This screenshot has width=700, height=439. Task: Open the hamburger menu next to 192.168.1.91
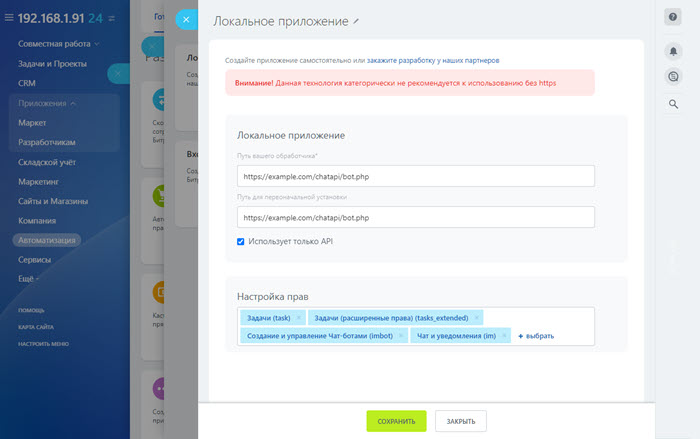pos(9,17)
